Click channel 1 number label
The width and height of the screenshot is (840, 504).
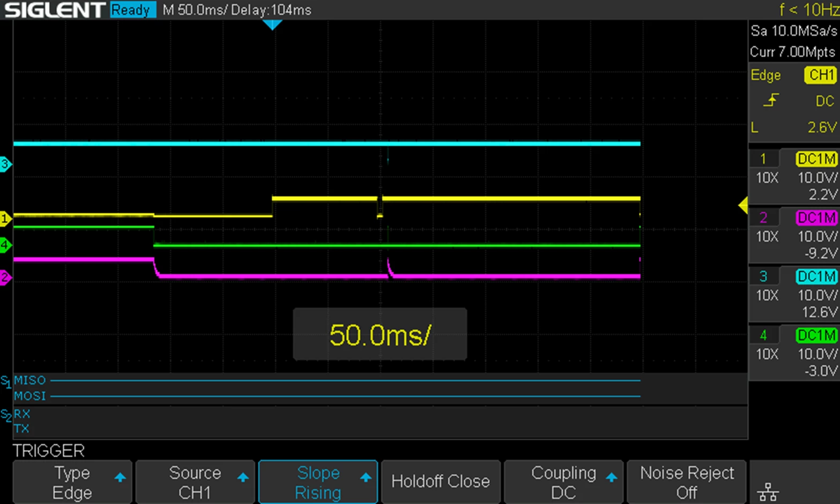[x=763, y=159]
